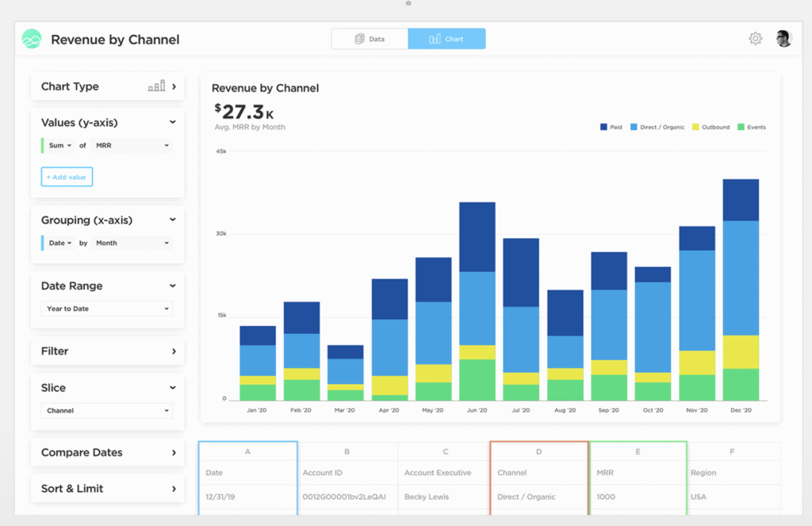The width and height of the screenshot is (812, 526).
Task: Open the user profile avatar
Action: tap(783, 38)
